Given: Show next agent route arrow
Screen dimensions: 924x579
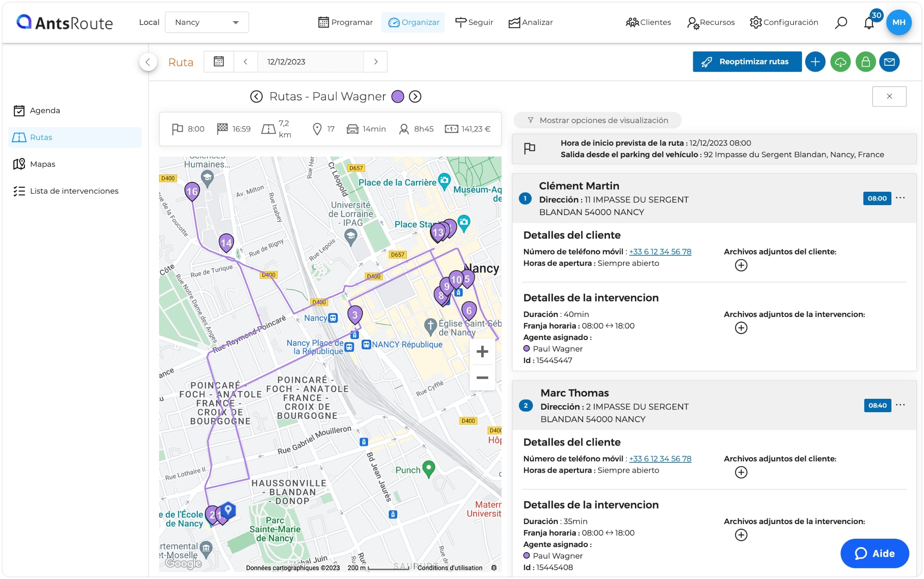Looking at the screenshot, I should coord(415,96).
